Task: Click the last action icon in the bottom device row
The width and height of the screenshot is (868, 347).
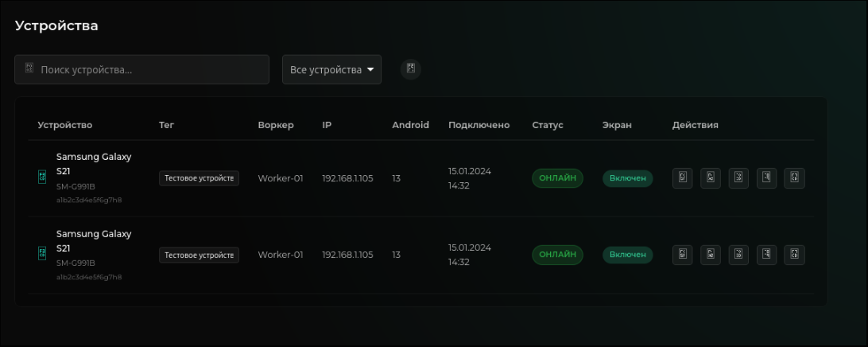Action: (x=794, y=255)
